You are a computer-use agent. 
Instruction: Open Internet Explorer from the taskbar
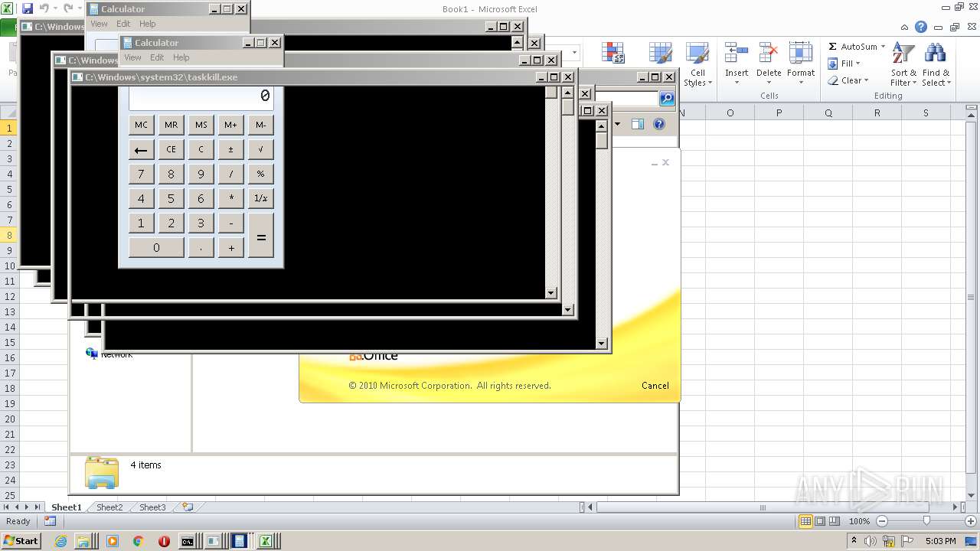[62, 541]
